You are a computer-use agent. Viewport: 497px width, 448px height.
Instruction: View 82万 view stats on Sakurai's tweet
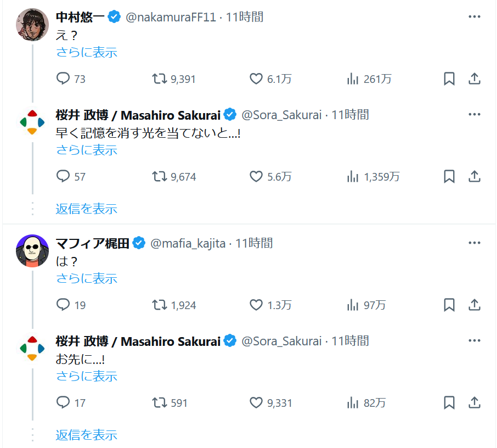[x=366, y=403]
